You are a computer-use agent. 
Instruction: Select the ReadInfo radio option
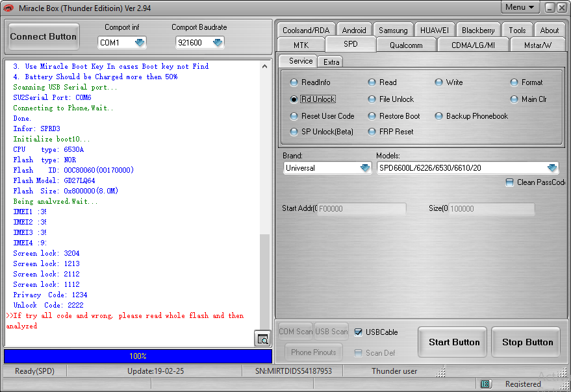(311, 82)
